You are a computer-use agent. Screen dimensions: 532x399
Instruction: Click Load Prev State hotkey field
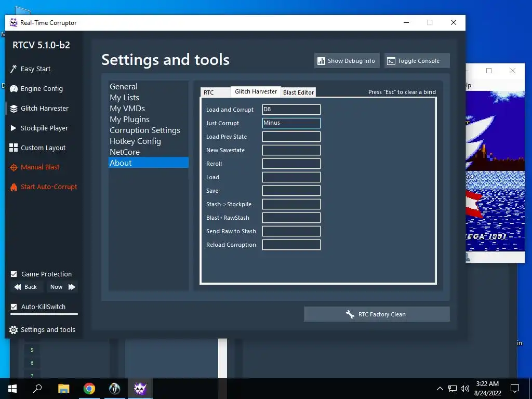coord(291,137)
